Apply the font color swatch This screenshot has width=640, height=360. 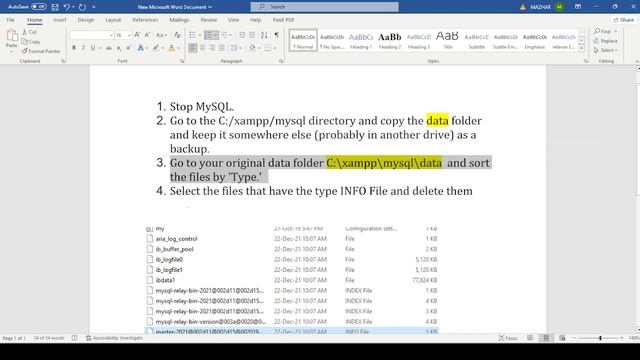(171, 48)
